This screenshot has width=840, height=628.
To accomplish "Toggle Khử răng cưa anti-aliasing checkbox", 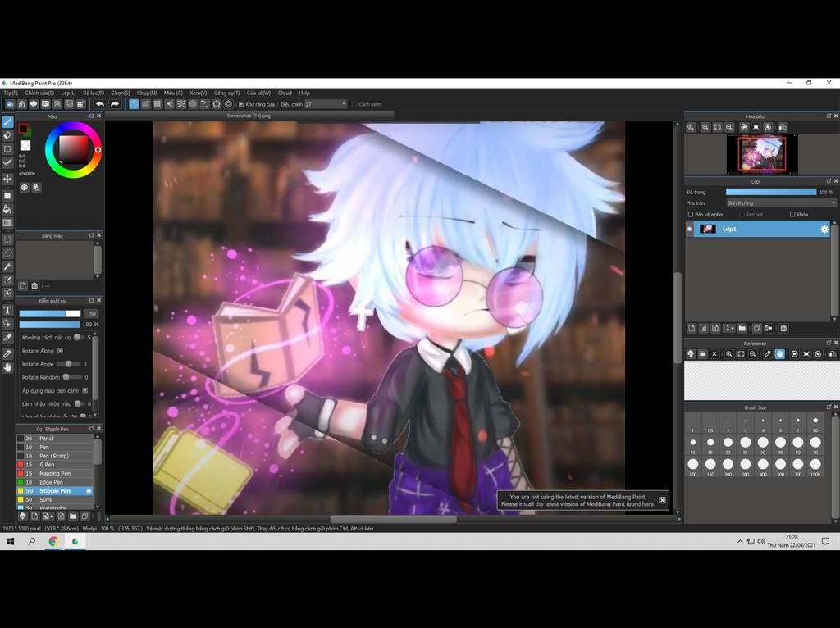I will 242,104.
